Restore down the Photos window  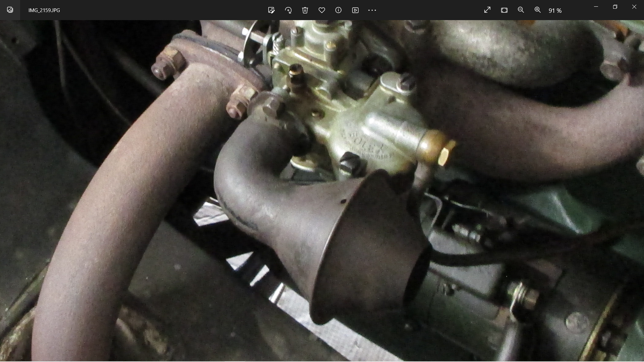tap(615, 7)
